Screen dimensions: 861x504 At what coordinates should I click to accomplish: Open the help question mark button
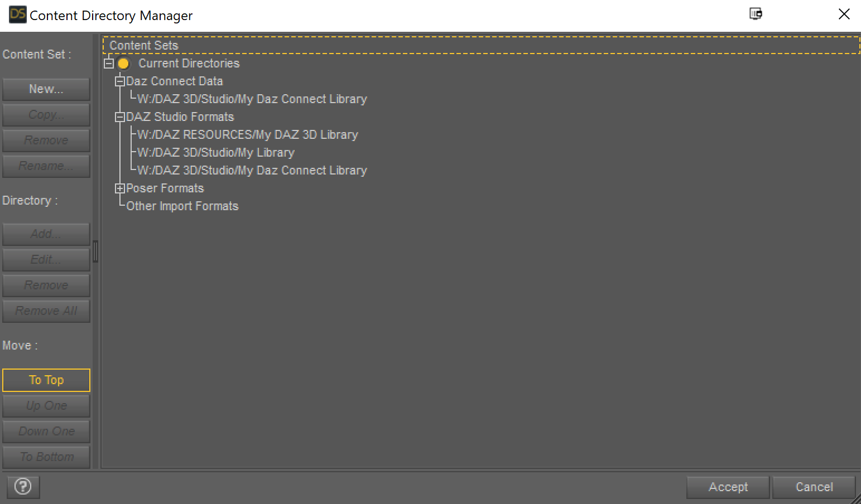23,487
